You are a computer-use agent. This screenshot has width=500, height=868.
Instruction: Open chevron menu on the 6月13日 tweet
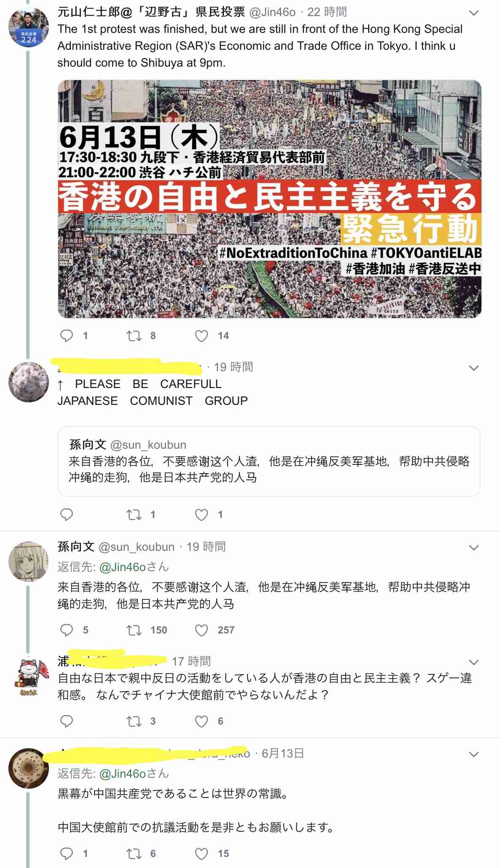474,754
